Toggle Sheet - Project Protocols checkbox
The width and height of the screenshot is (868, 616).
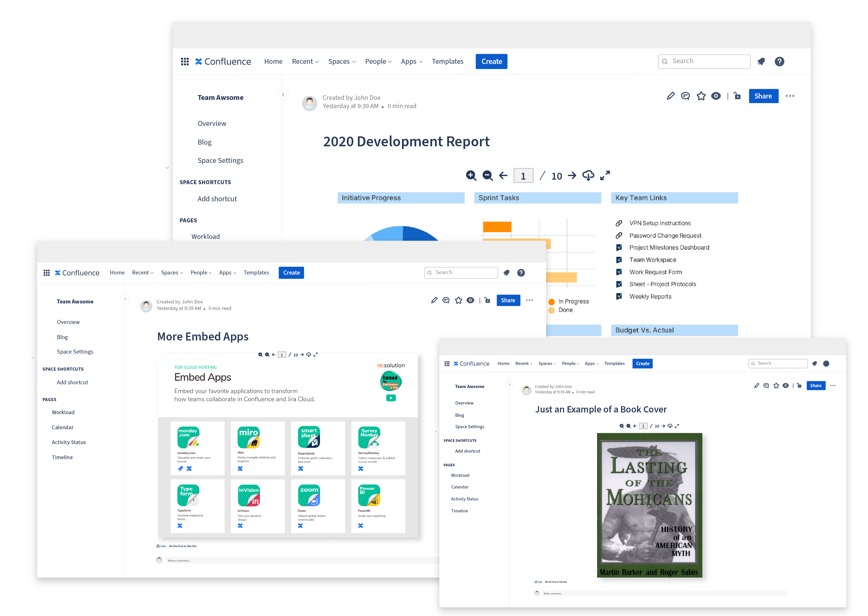(619, 284)
